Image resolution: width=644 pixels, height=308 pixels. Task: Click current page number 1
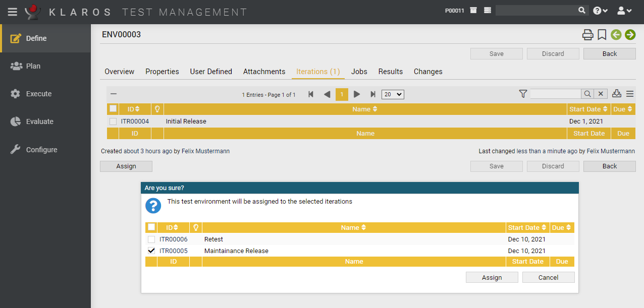tap(342, 94)
